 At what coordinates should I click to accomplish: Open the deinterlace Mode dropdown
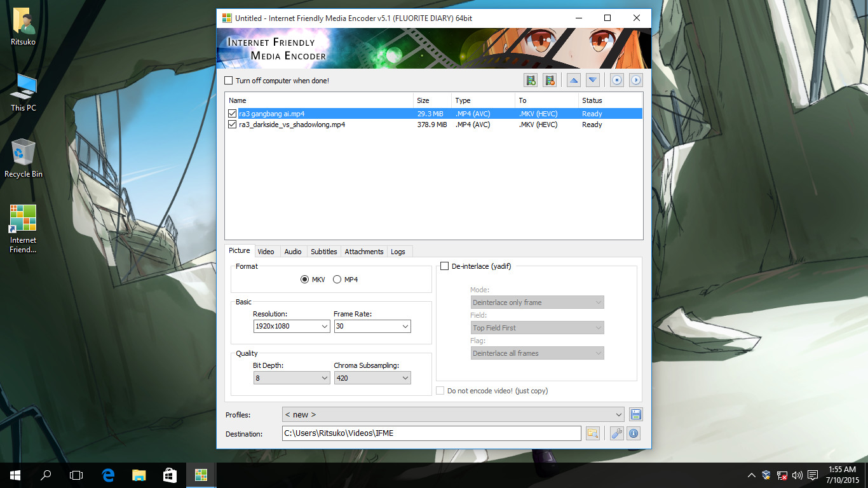pos(538,302)
